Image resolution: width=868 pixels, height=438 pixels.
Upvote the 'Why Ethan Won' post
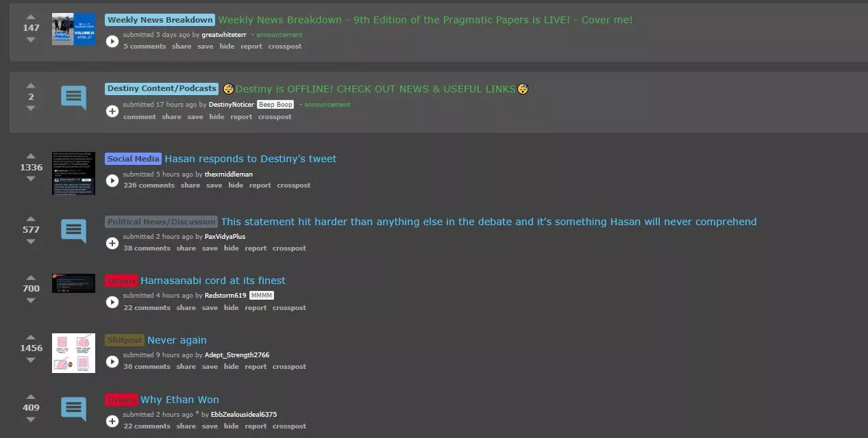coord(31,396)
